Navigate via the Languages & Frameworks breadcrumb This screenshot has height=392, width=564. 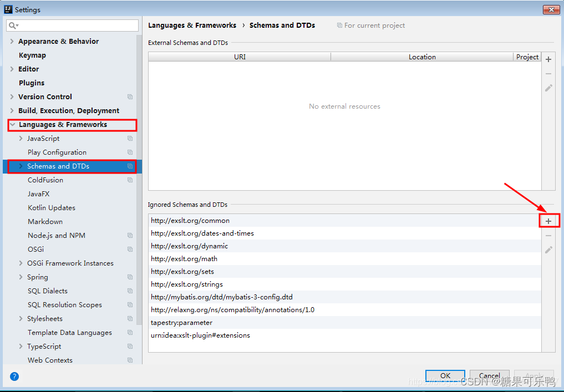point(192,25)
